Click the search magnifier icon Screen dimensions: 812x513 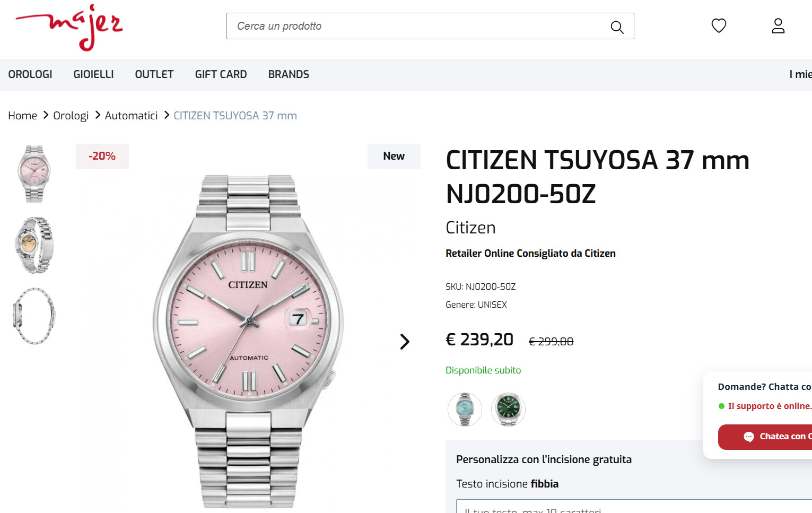pos(617,27)
